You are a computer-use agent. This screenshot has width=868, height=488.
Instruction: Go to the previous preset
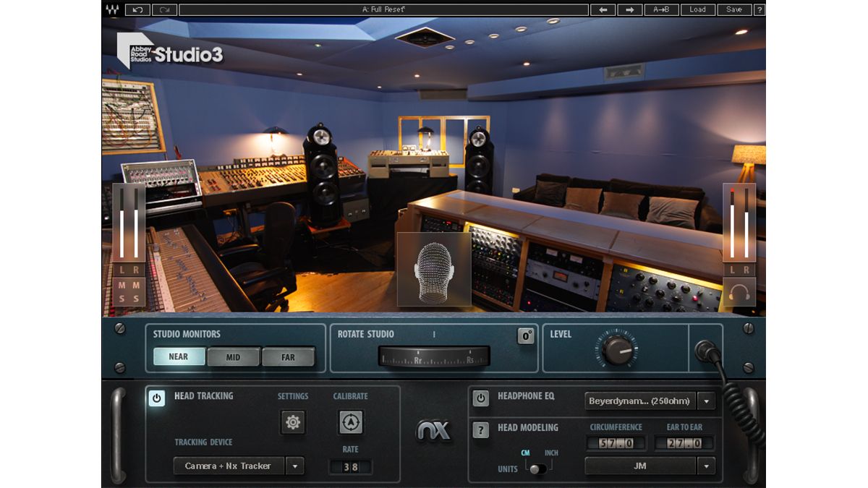(x=603, y=9)
